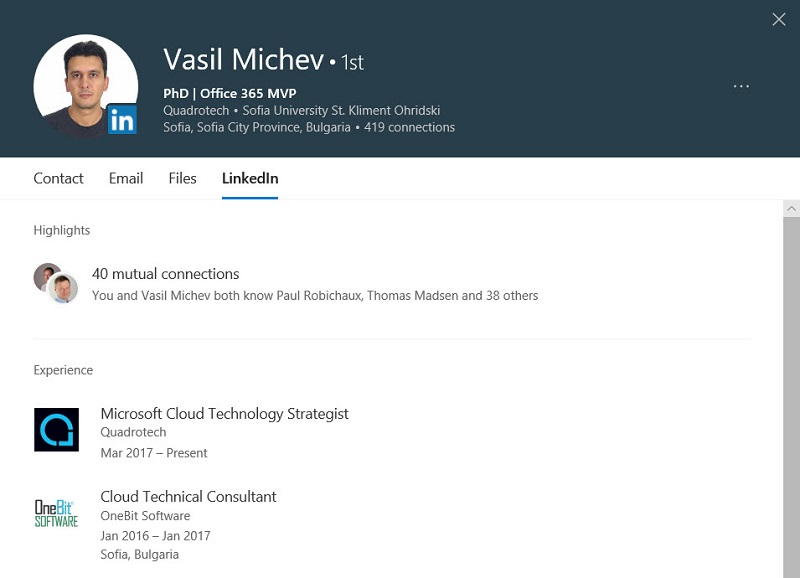Click the vertical scrollbar track
Viewport: 800px width, 578px height.
(791, 397)
